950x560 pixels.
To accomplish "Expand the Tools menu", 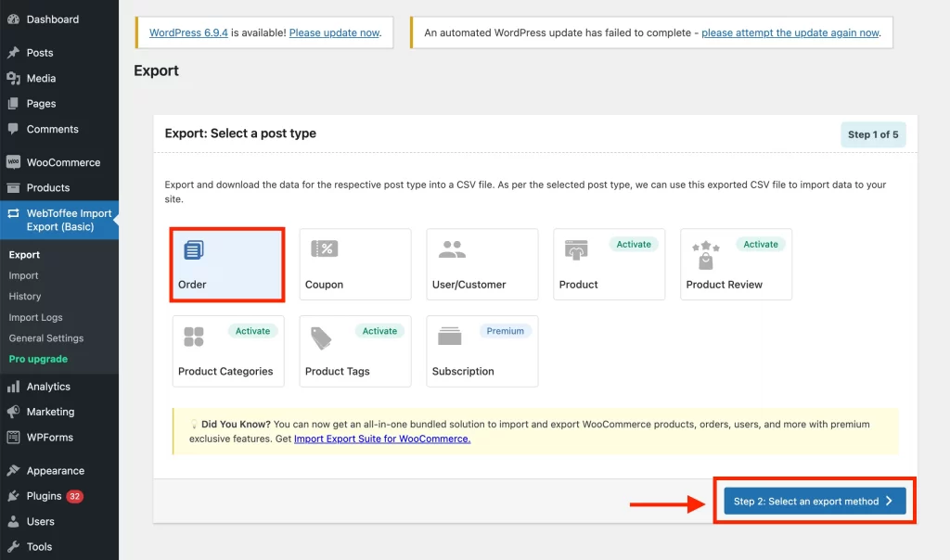I will pyautogui.click(x=41, y=546).
